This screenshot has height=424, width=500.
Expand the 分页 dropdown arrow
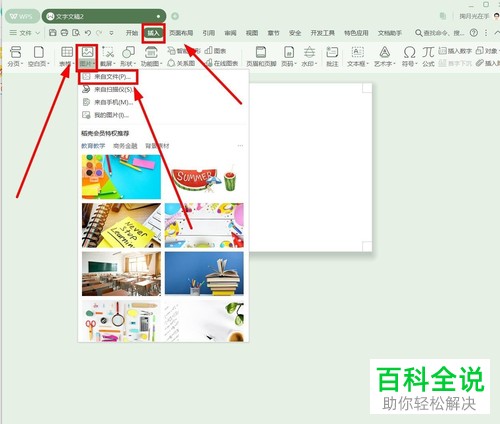(22, 64)
